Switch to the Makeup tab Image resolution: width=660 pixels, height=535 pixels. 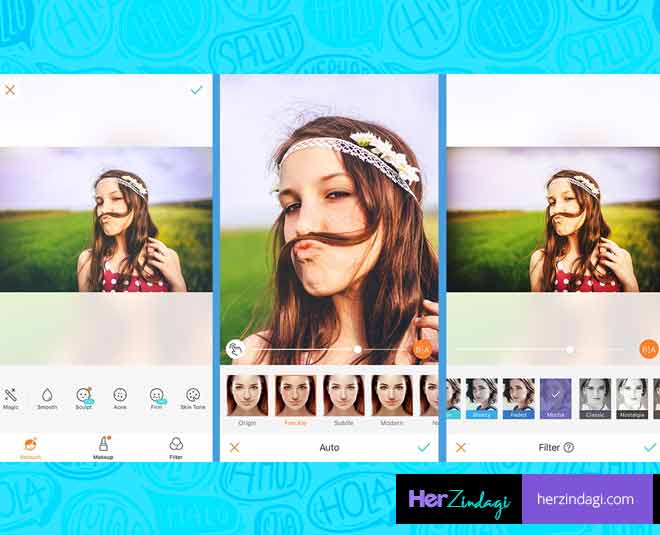tap(103, 446)
